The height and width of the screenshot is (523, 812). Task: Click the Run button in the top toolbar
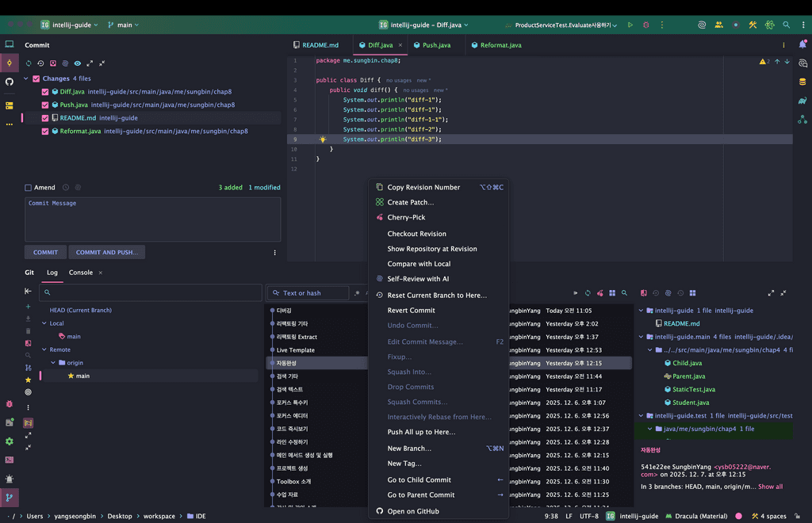pos(630,25)
